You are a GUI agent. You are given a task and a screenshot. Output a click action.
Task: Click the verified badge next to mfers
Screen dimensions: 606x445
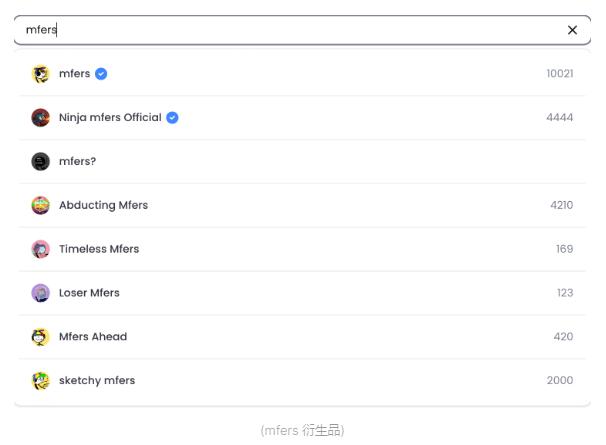click(101, 74)
